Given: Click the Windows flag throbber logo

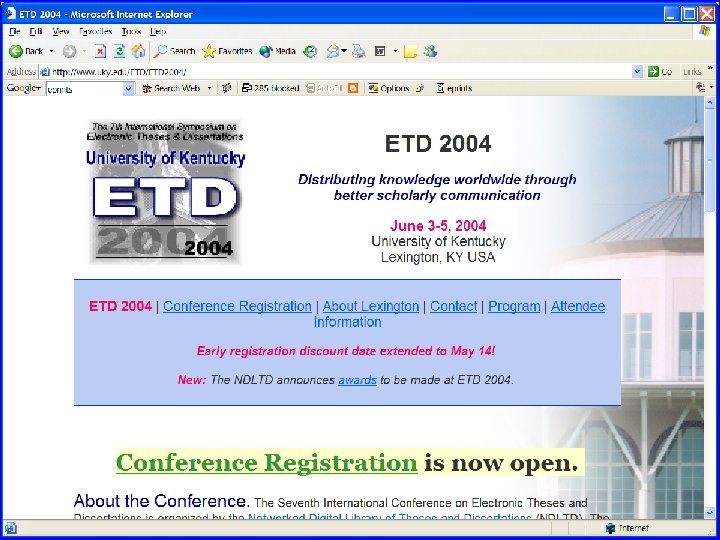Looking at the screenshot, I should (x=705, y=31).
